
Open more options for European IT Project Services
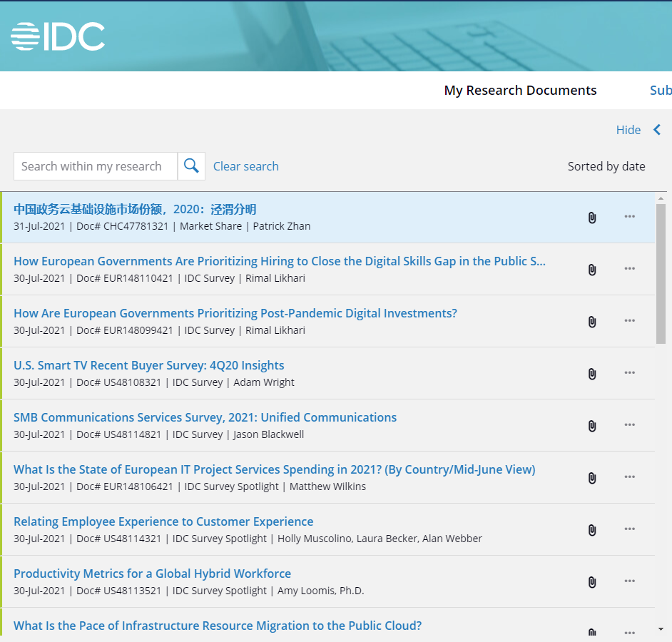[630, 477]
